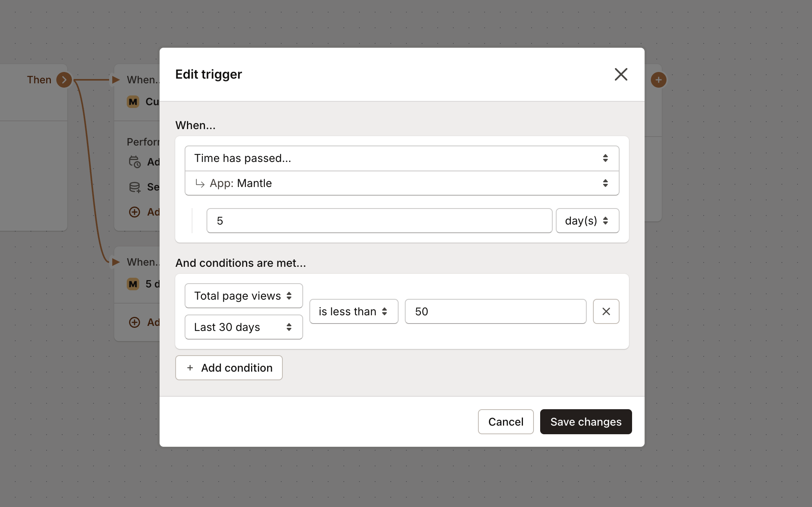Click the add condition plus icon
The width and height of the screenshot is (812, 507).
pos(190,367)
